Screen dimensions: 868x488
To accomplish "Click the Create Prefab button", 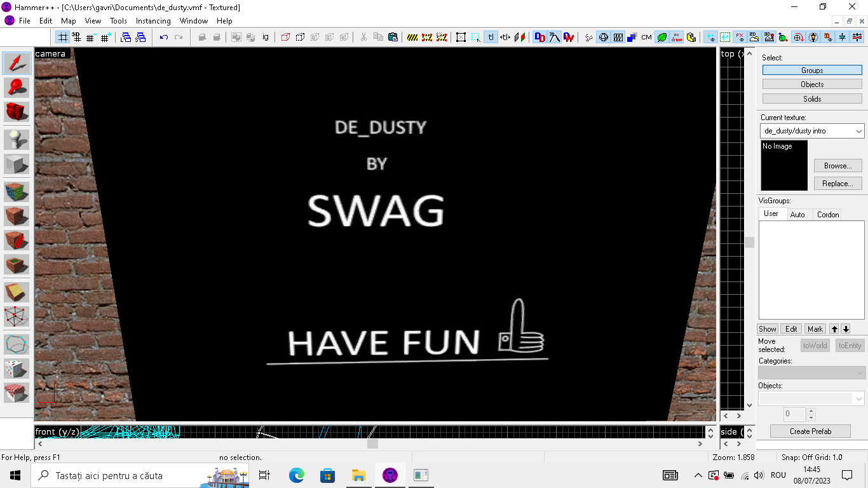I will (x=810, y=431).
